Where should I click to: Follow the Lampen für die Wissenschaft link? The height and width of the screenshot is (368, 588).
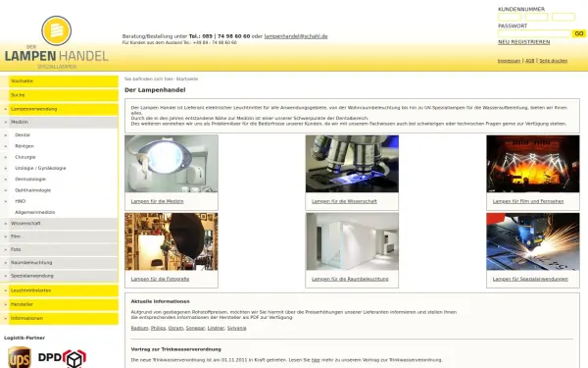point(344,201)
